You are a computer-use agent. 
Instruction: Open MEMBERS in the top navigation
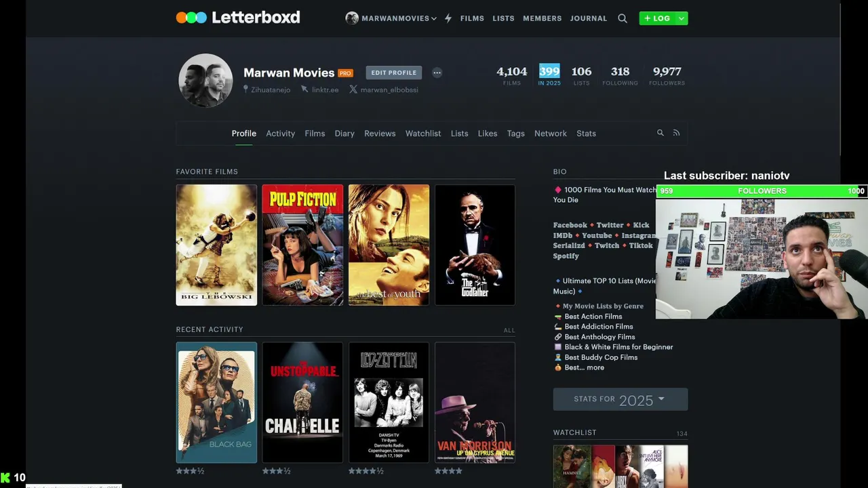pos(542,18)
